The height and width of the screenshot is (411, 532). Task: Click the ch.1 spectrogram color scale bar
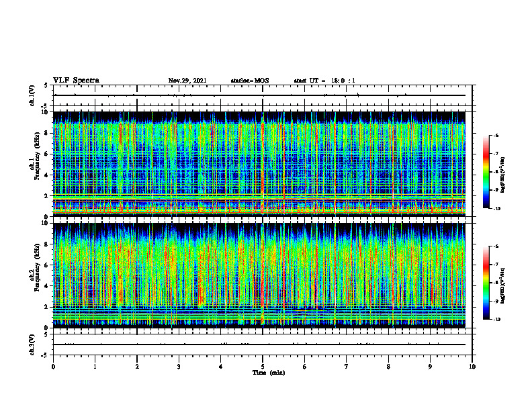click(486, 172)
